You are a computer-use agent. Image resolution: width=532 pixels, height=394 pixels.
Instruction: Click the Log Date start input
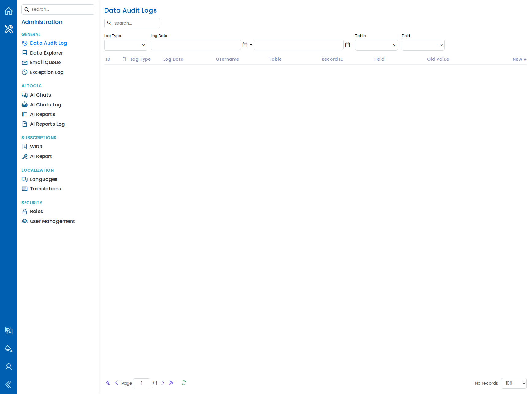196,45
